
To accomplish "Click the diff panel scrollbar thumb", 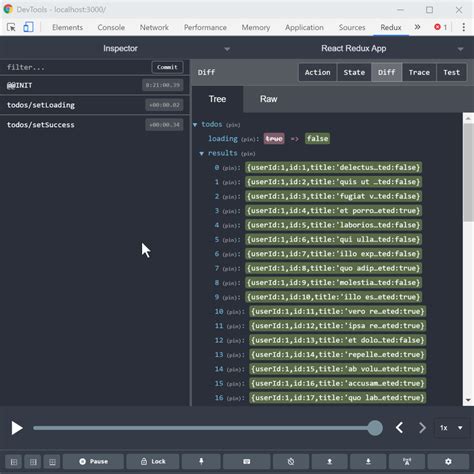I will point(468,172).
